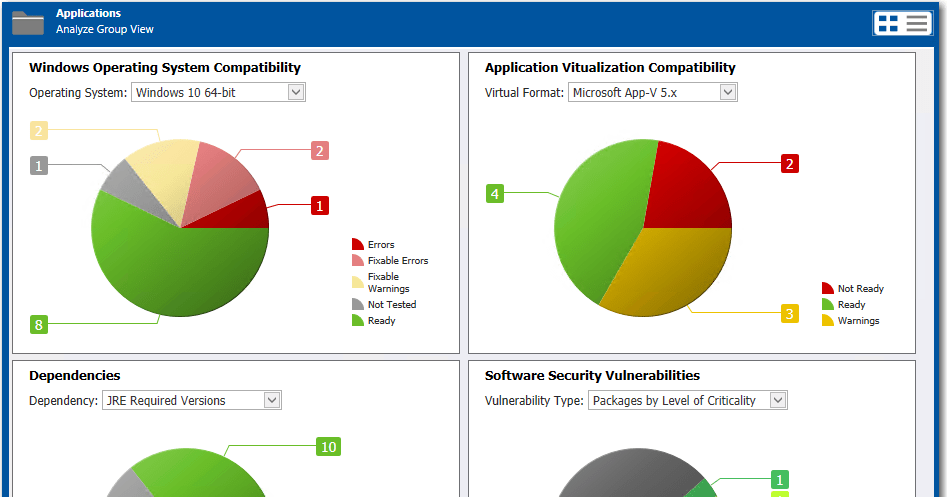
Task: Click the gray '1' Not Tested callout
Action: pos(39,166)
